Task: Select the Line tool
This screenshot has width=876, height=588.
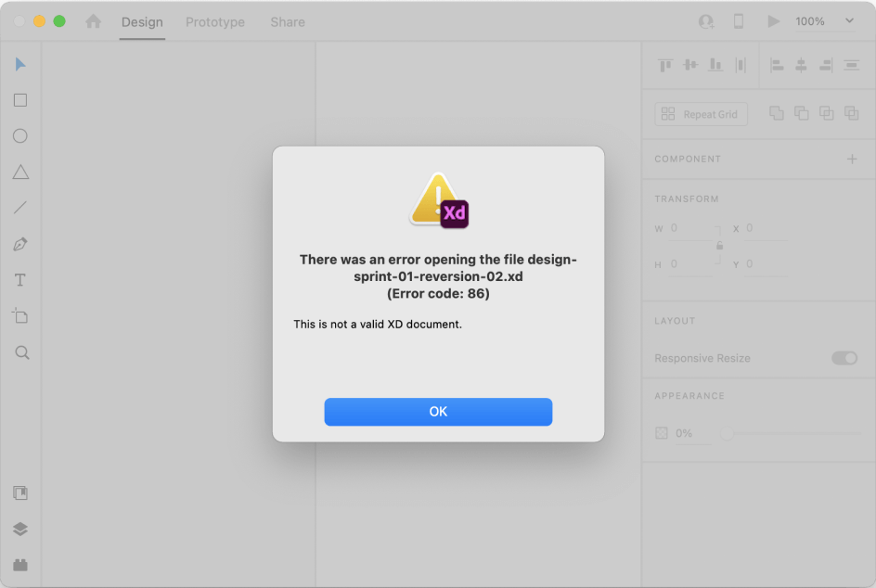Action: [20, 208]
